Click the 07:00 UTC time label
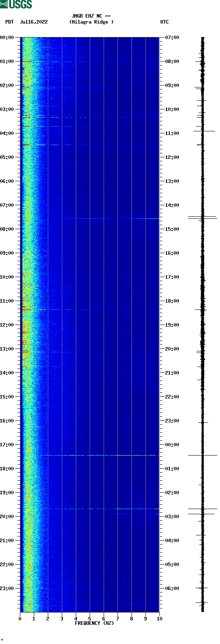 [172, 38]
